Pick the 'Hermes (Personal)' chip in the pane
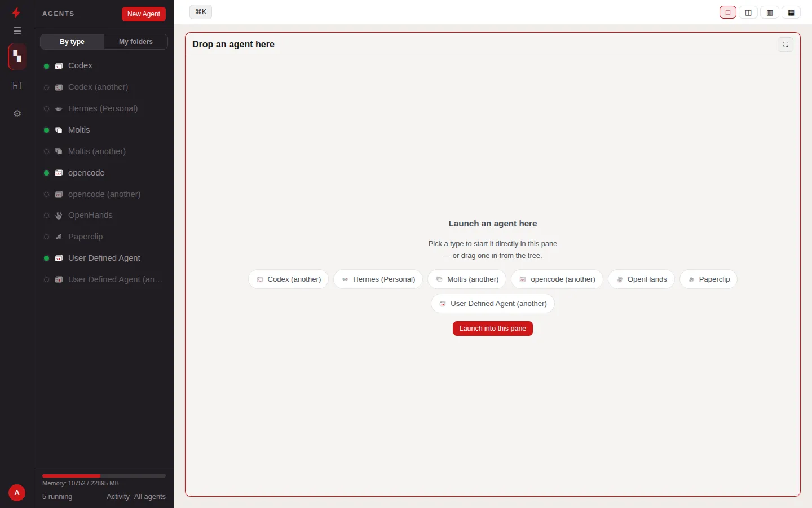Screen dimensions: 812x508 point(378,279)
